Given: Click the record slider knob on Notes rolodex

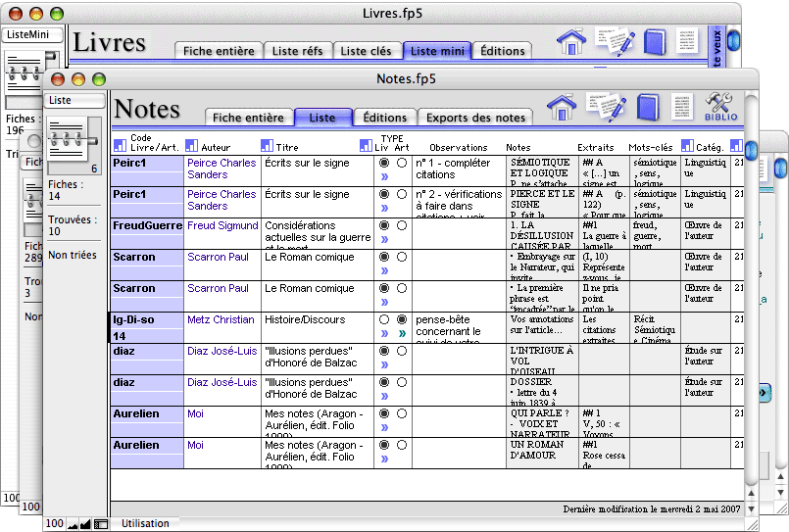Looking at the screenshot, I should pos(91,140).
